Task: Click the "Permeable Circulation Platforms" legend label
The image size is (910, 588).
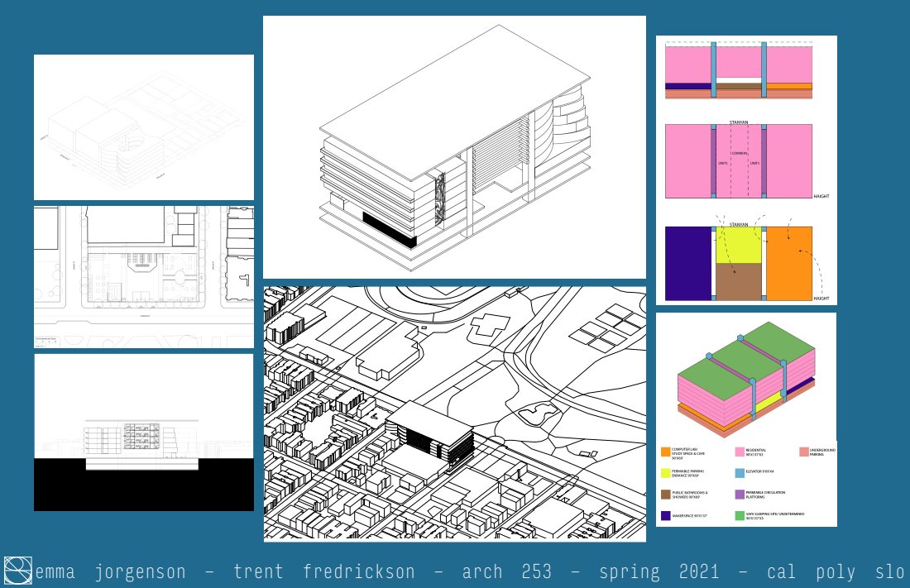Action: 765,495
